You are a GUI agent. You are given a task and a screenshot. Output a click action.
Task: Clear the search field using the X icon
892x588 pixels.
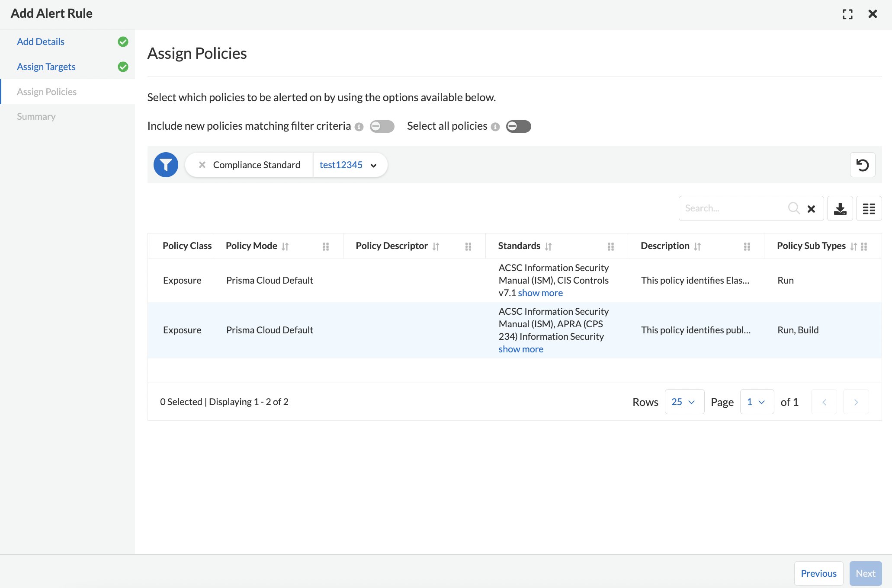(811, 208)
